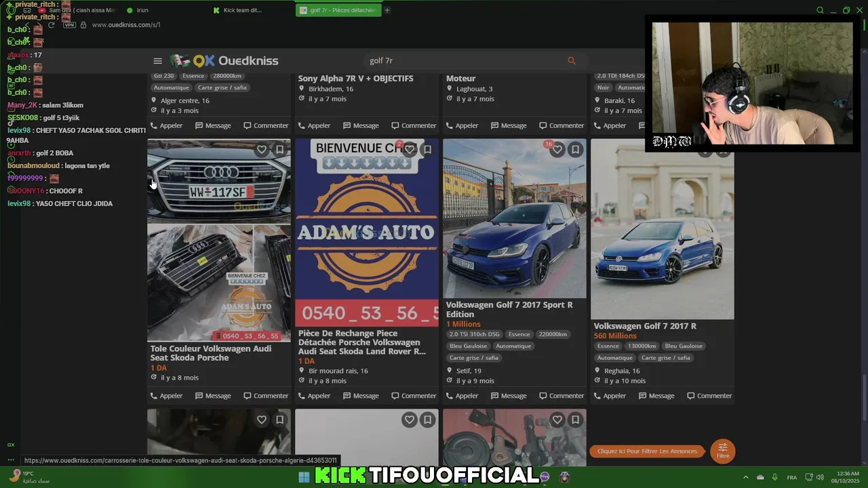Click Message on the Birkhadem Sony Alpha listing
The height and width of the screenshot is (488, 868).
coord(361,125)
